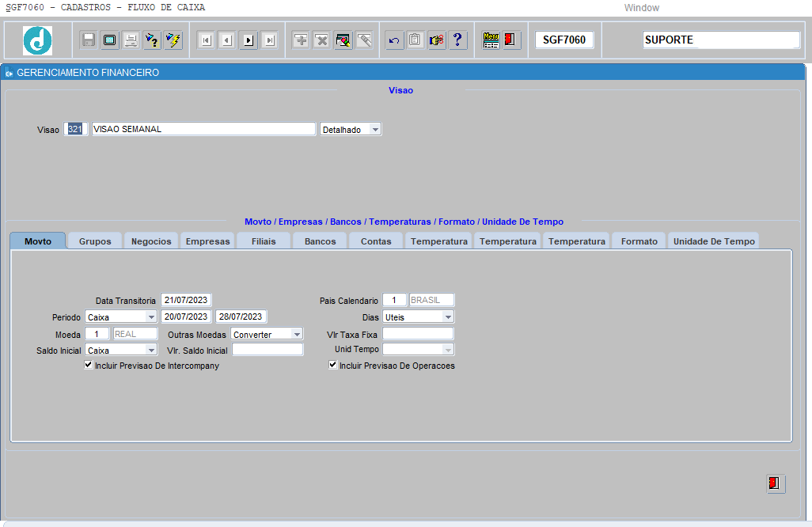This screenshot has width=812, height=527.
Task: Click the Periodo end date 28/07/2023
Action: [x=241, y=317]
